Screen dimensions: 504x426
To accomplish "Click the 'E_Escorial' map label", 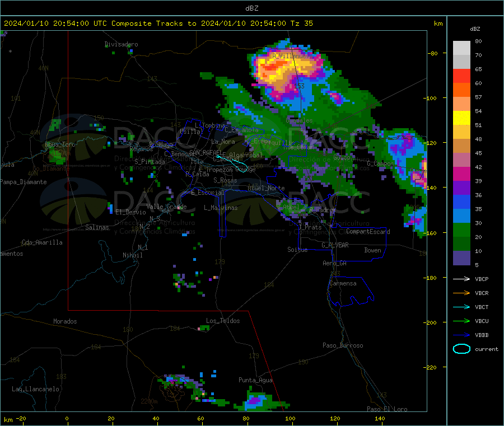I will 208,193.
